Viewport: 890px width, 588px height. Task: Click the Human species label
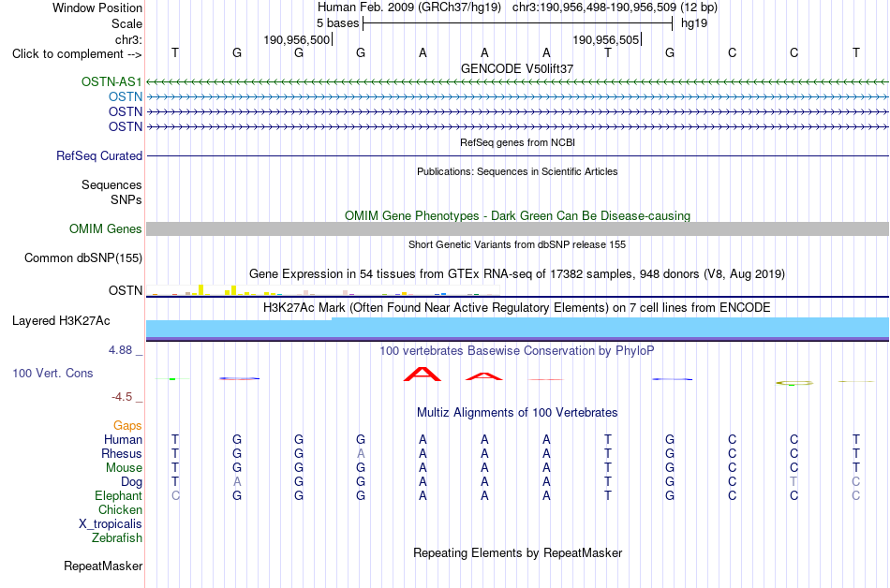(x=123, y=440)
